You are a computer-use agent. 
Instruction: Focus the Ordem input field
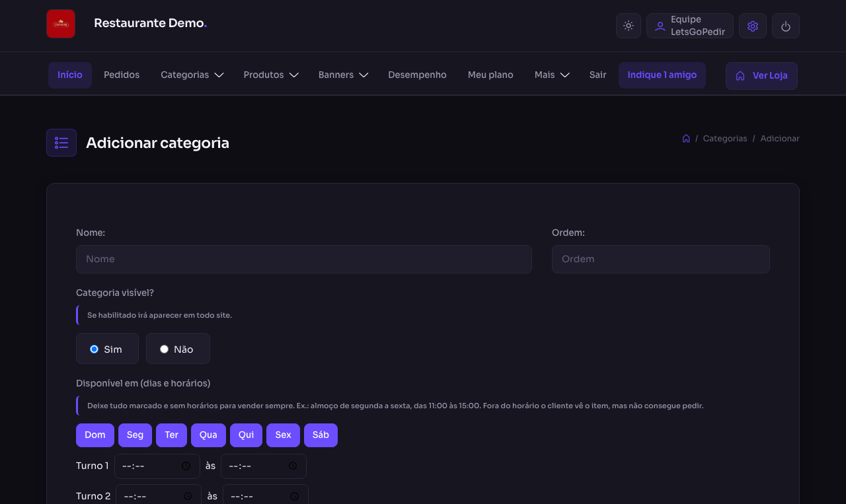[661, 260]
